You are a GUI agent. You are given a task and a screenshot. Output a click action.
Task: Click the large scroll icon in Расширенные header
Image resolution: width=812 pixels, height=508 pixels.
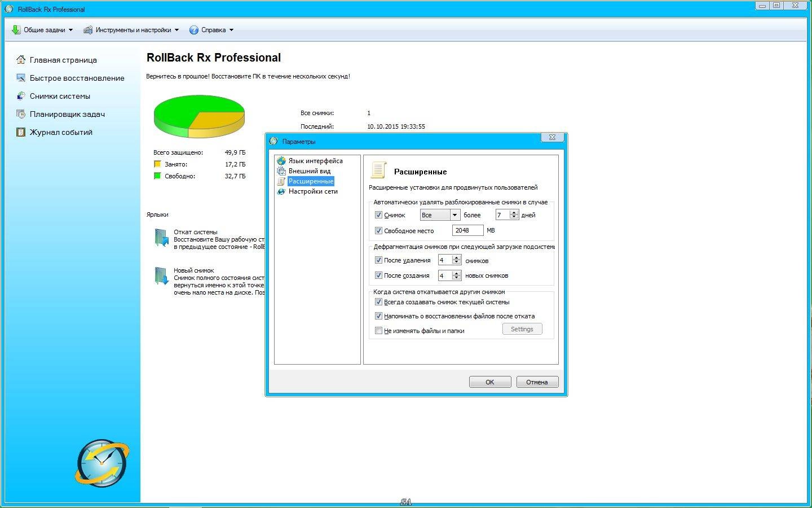pos(378,170)
